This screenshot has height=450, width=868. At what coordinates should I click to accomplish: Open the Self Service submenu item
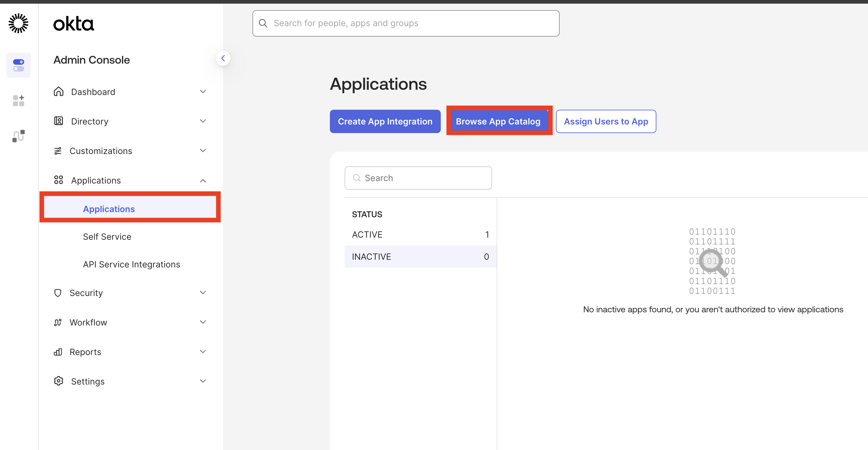pos(107,236)
